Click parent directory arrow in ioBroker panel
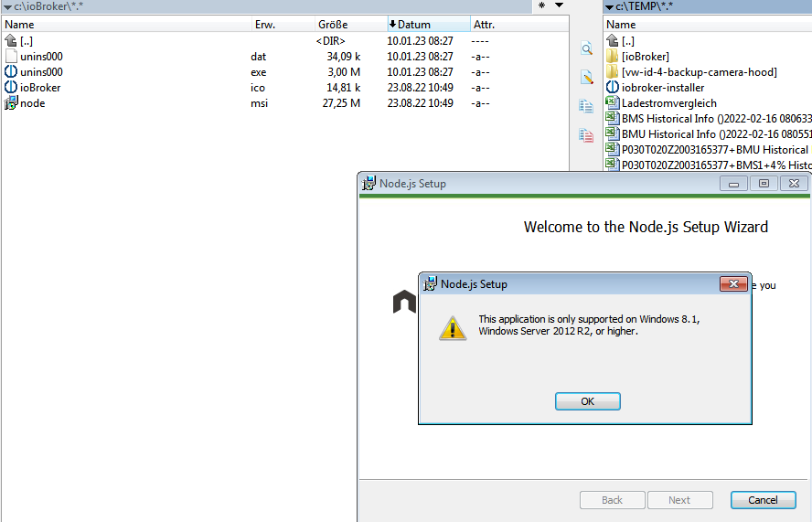The height and width of the screenshot is (522, 812). (x=11, y=40)
